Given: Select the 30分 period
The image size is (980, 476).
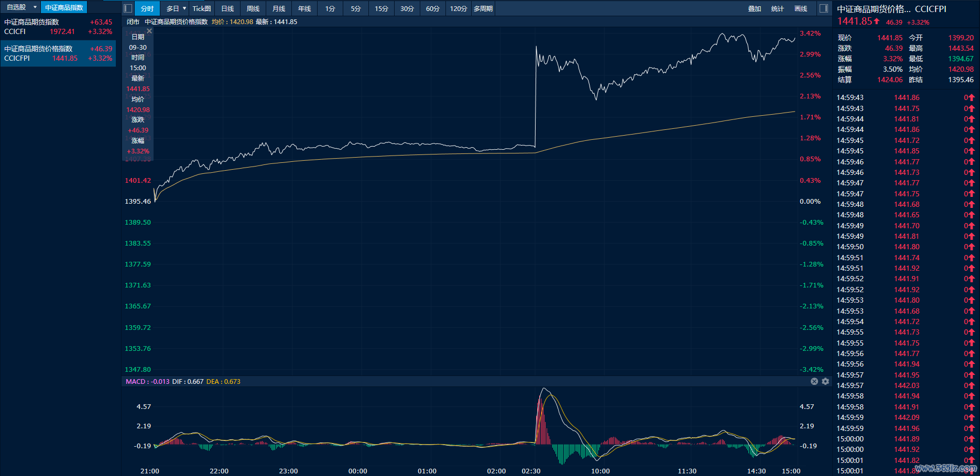Looking at the screenshot, I should point(407,8).
